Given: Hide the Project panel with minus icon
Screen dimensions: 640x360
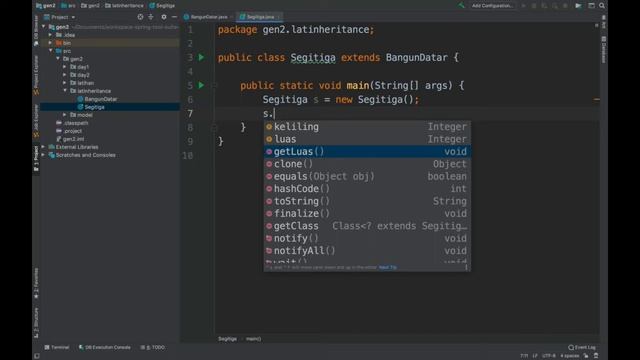Looking at the screenshot, I should click(x=174, y=17).
